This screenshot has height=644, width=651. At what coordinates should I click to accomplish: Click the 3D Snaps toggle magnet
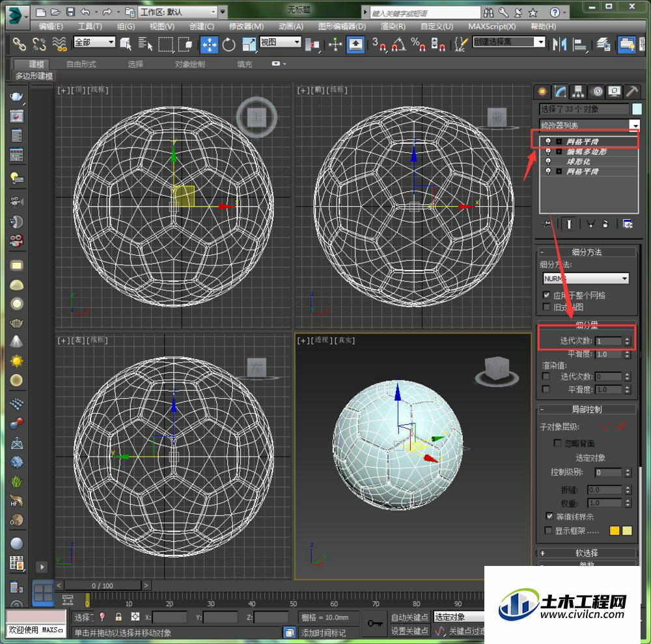coord(380,44)
